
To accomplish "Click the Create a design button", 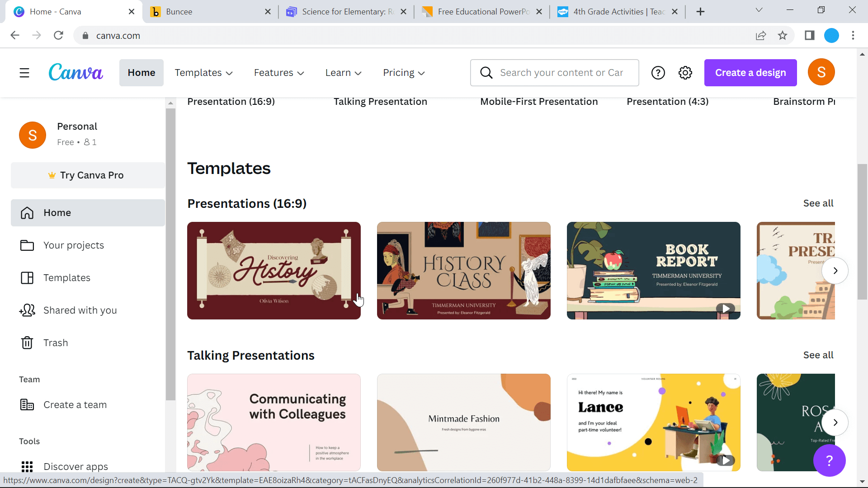I will pos(750,72).
